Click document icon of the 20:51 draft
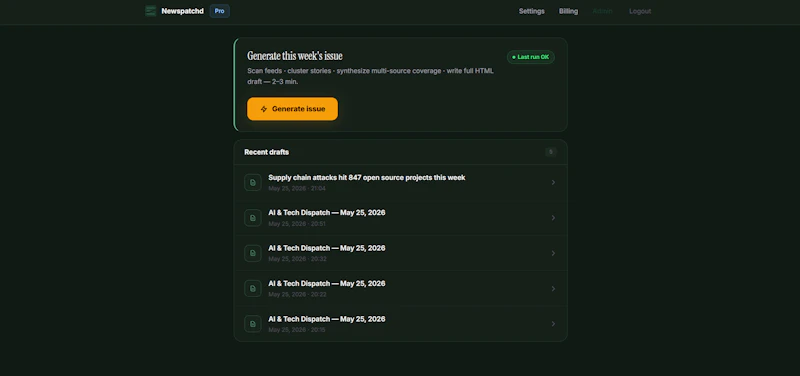800x376 pixels. (x=253, y=218)
